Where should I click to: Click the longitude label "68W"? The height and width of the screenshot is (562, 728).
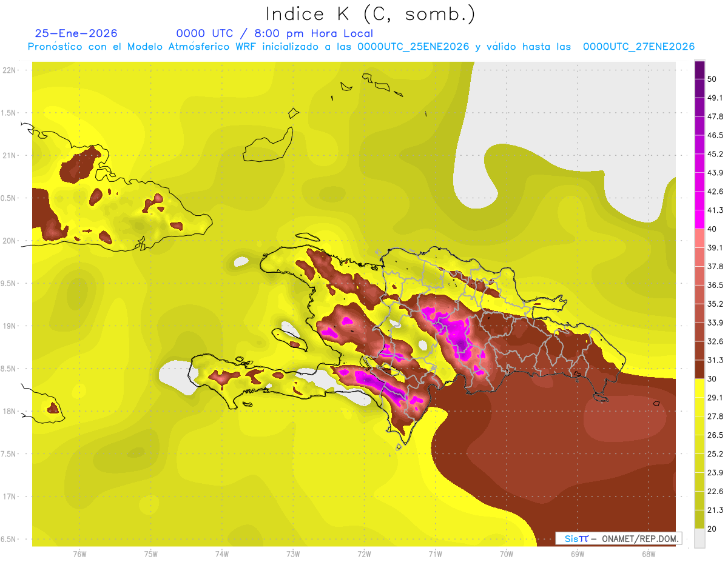pos(649,554)
